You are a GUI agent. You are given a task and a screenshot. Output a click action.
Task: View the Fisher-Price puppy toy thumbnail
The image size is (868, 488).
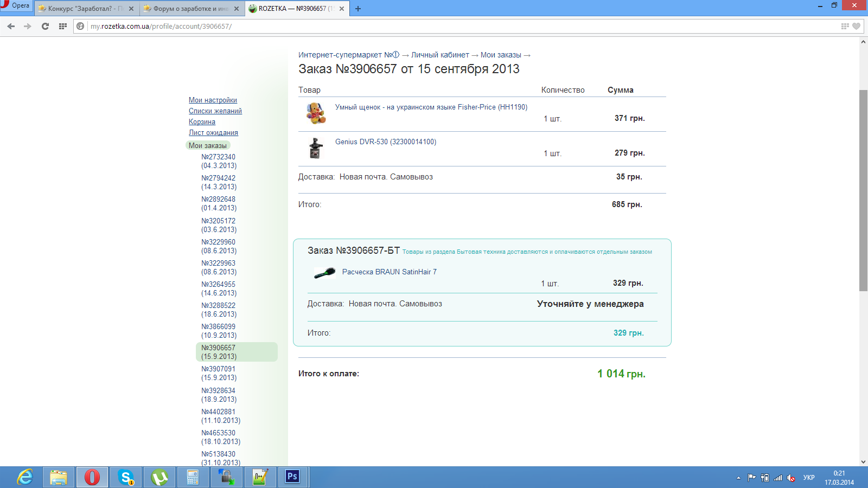[316, 113]
